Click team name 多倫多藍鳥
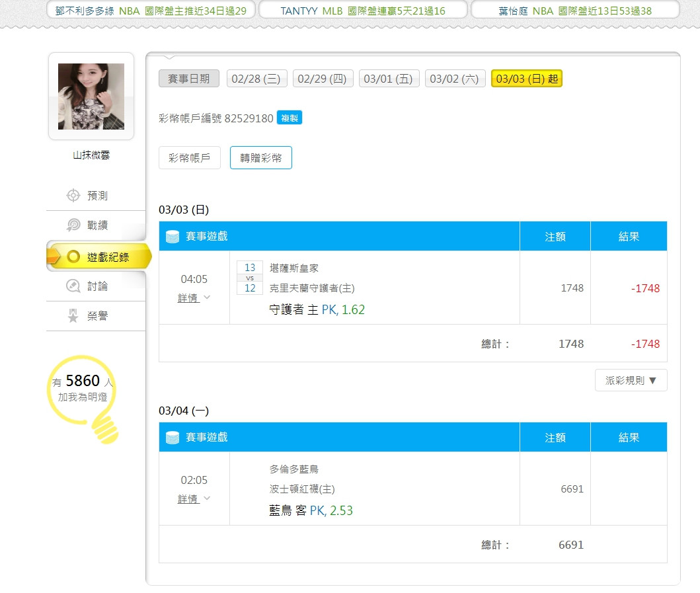The height and width of the screenshot is (593, 700). click(293, 469)
